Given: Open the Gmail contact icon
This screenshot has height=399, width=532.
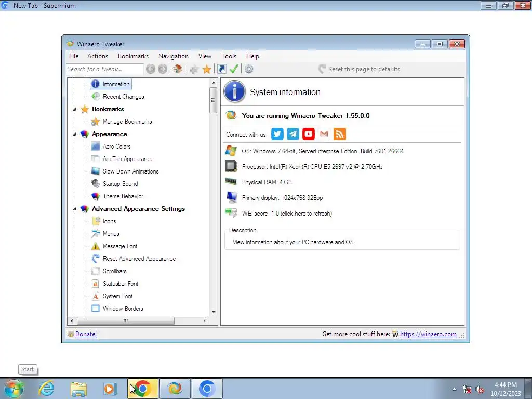Looking at the screenshot, I should coord(324,134).
